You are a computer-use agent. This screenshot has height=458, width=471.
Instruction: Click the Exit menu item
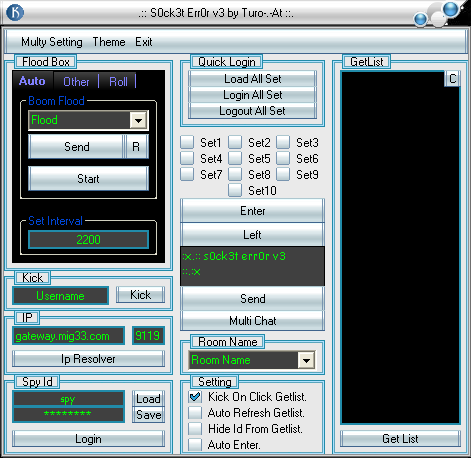click(144, 42)
